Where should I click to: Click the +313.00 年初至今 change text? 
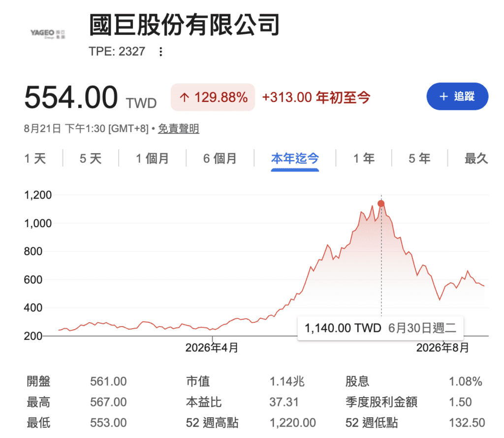(316, 97)
